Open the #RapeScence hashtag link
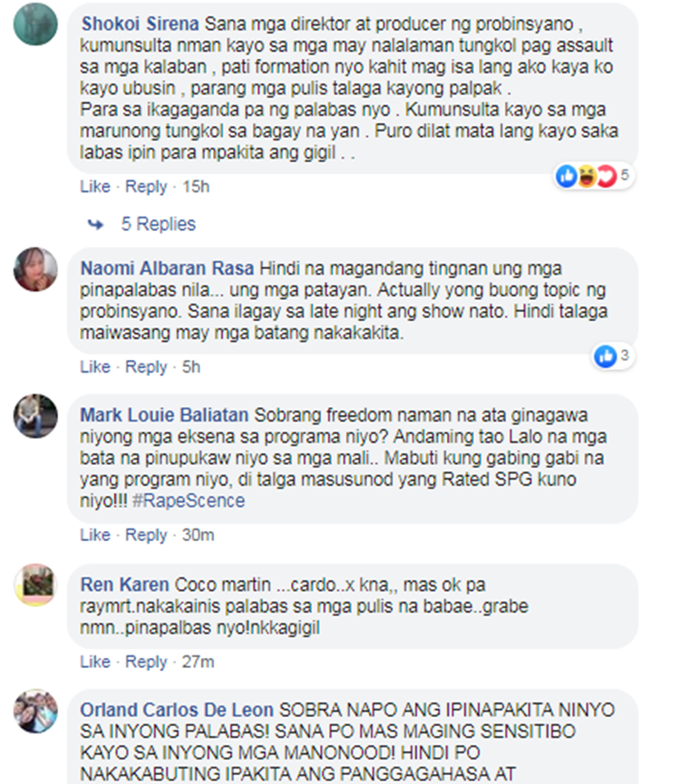 pyautogui.click(x=189, y=501)
